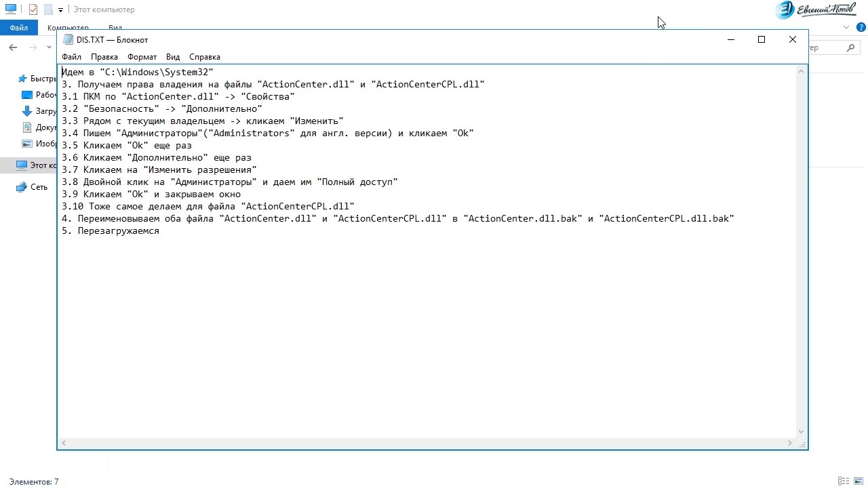Place cursor in line 'Идем в "C:\Windows\System32"'
The image size is (868, 488).
(x=138, y=72)
